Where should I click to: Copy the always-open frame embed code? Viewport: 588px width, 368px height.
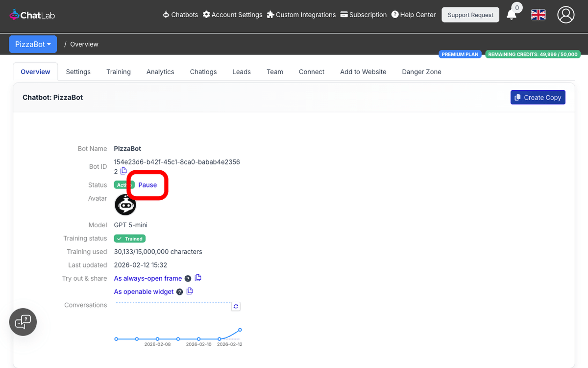(198, 278)
